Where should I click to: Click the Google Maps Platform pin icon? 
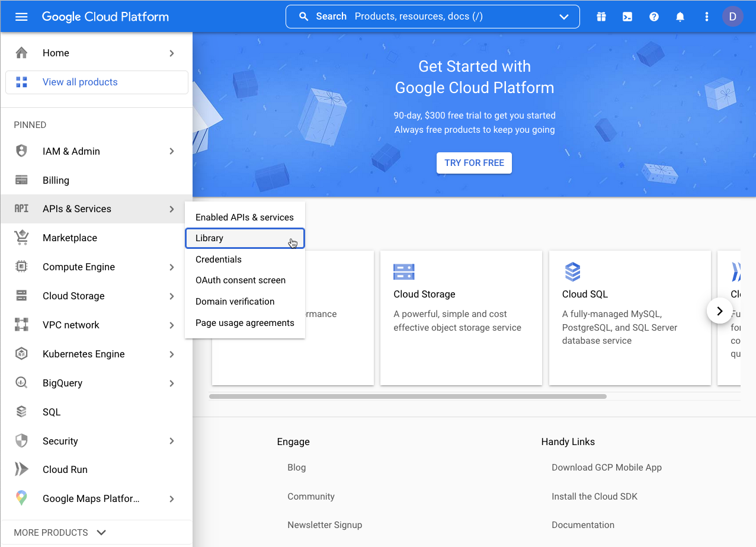(21, 498)
